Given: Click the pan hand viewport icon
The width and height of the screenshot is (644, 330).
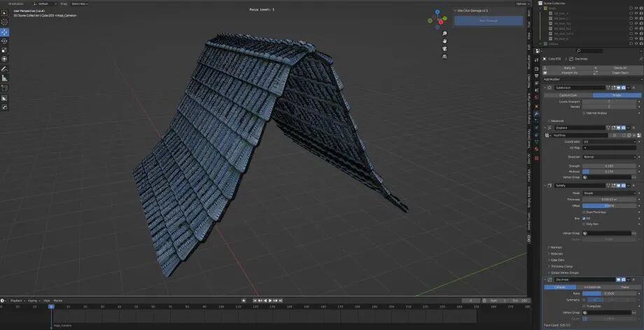Looking at the screenshot, I should tap(444, 41).
